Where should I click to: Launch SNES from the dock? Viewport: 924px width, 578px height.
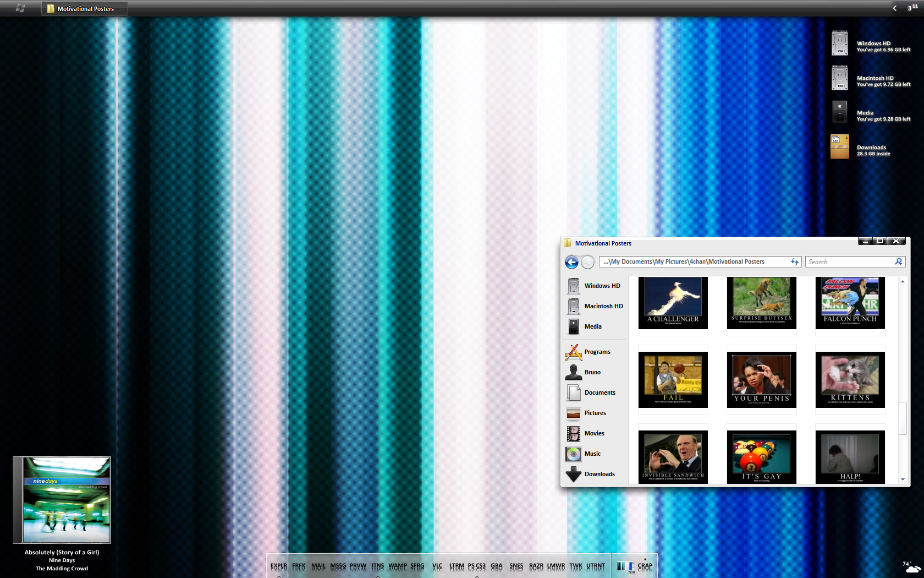516,566
